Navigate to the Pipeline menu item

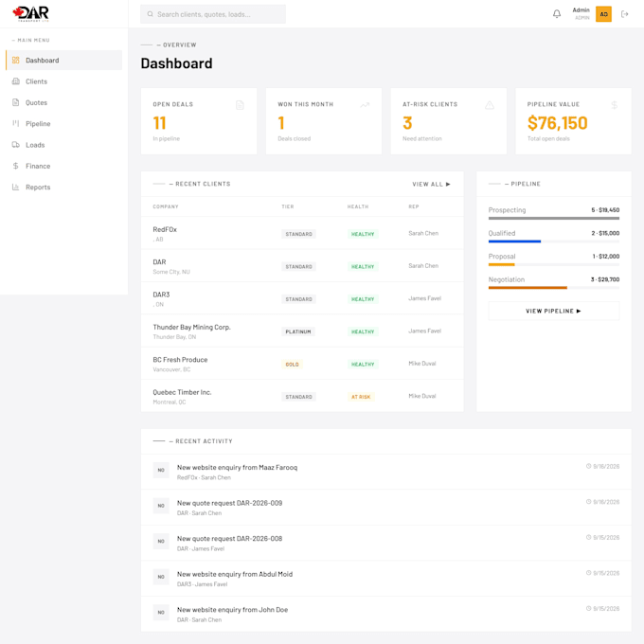click(x=64, y=123)
